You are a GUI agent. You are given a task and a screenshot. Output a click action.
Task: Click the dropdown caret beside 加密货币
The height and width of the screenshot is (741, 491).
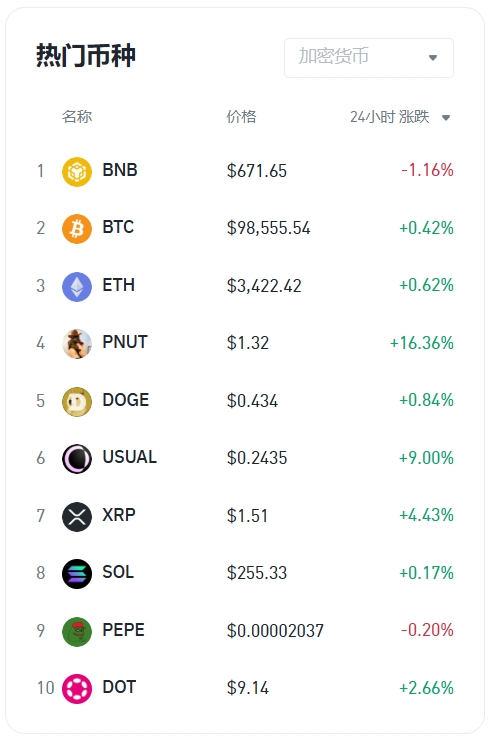point(433,58)
